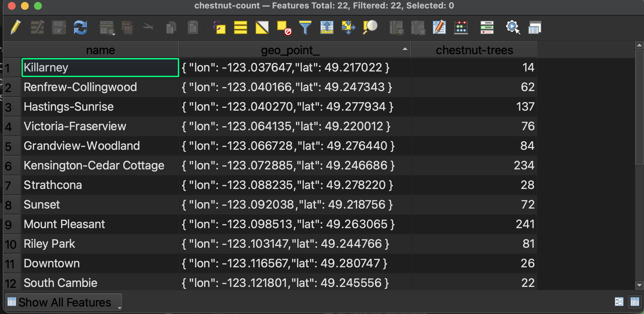This screenshot has height=314, width=644.
Task: Click the Mount Pleasant name cell
Action: (x=64, y=224)
